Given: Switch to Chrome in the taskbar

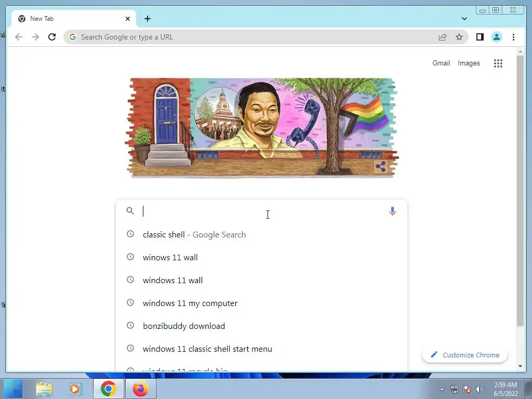Looking at the screenshot, I should pos(108,389).
